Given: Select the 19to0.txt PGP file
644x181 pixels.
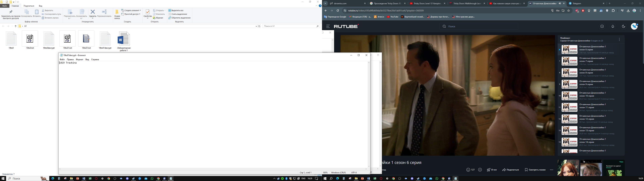Looking at the screenshot, I should point(30,40).
